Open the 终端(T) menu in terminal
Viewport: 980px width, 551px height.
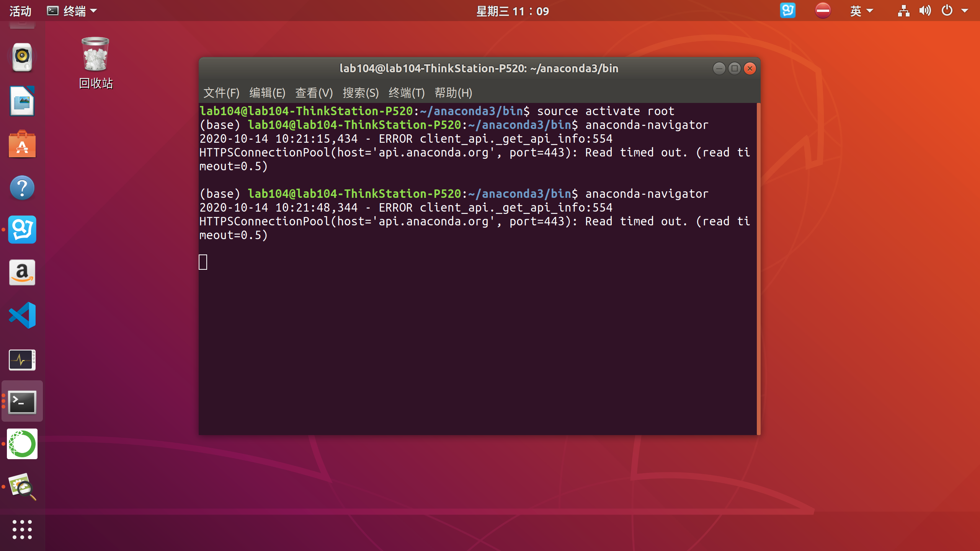407,93
